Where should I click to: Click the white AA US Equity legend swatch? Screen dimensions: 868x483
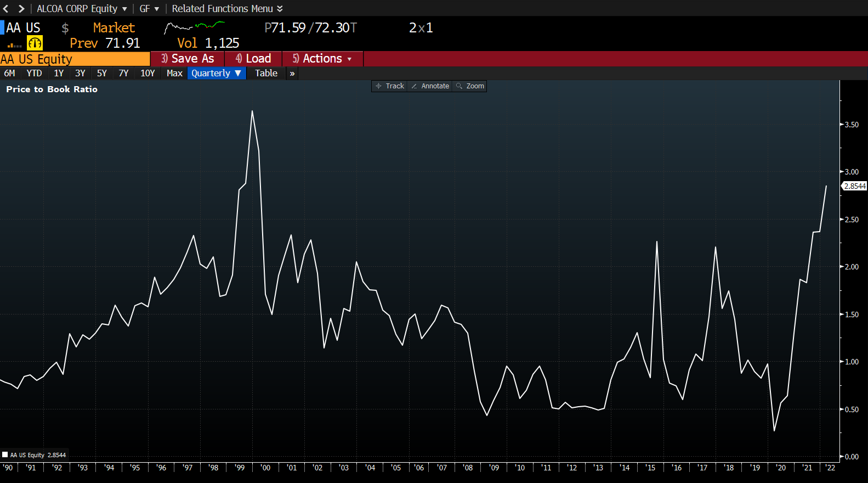pos(5,455)
